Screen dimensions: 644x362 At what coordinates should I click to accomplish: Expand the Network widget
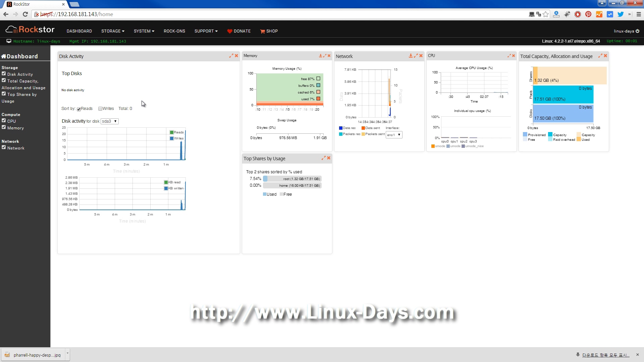tap(416, 56)
